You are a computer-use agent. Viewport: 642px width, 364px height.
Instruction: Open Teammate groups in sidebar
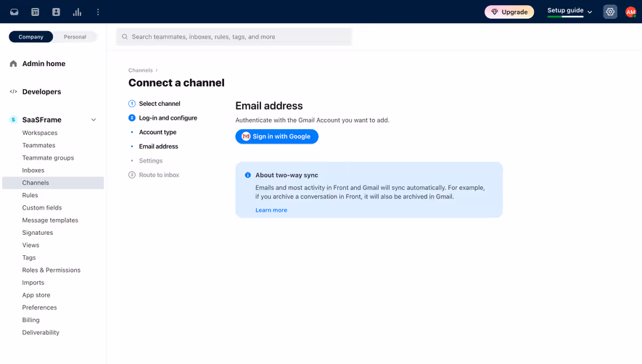[x=48, y=157]
